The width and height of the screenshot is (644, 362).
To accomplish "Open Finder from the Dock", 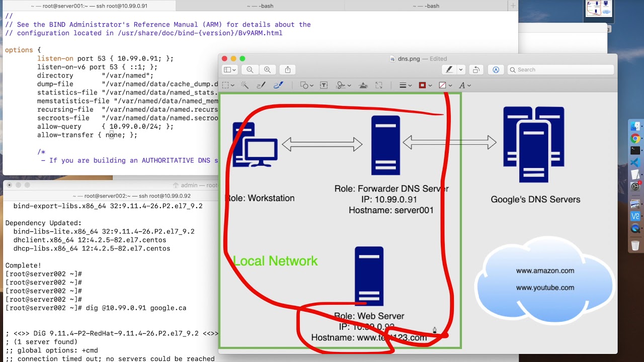I will click(635, 126).
